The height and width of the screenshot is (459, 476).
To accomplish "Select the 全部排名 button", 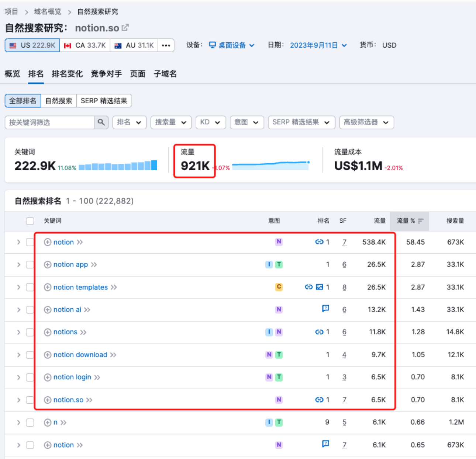I will click(x=23, y=101).
